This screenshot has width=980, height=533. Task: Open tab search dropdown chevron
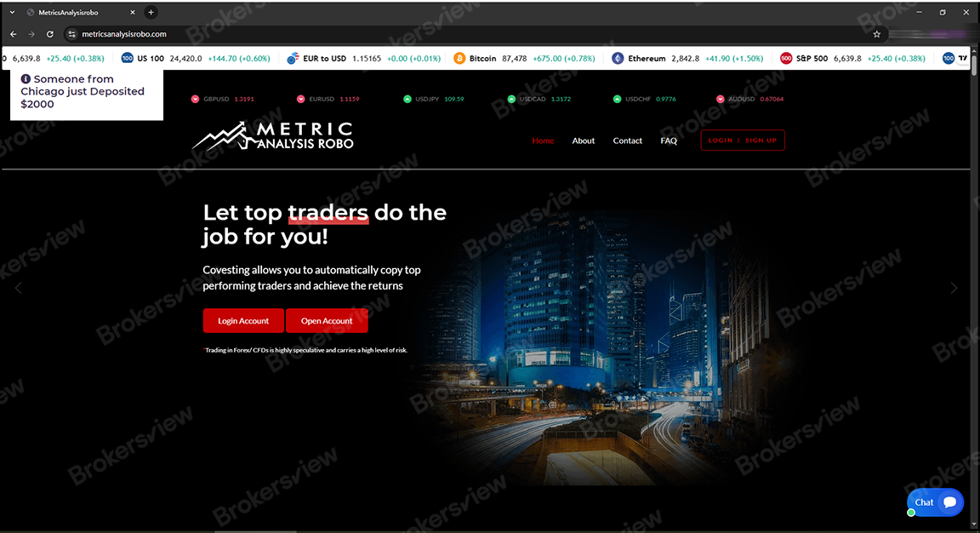coord(12,13)
